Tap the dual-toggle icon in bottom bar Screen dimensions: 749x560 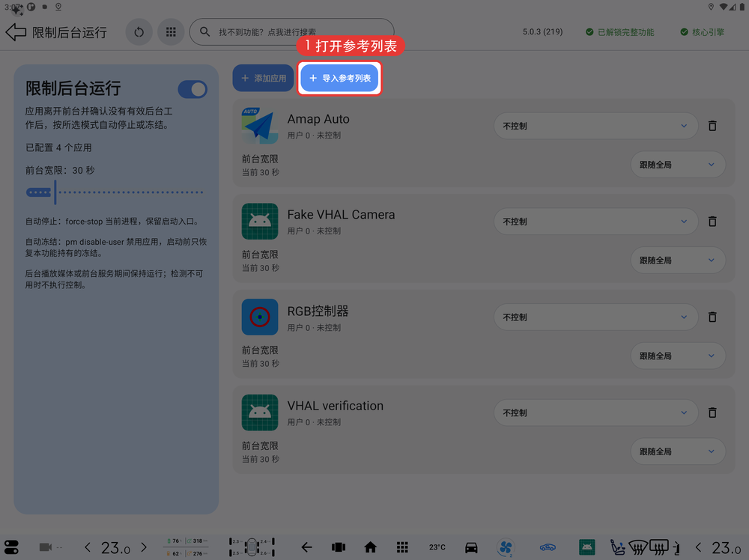[x=11, y=547]
